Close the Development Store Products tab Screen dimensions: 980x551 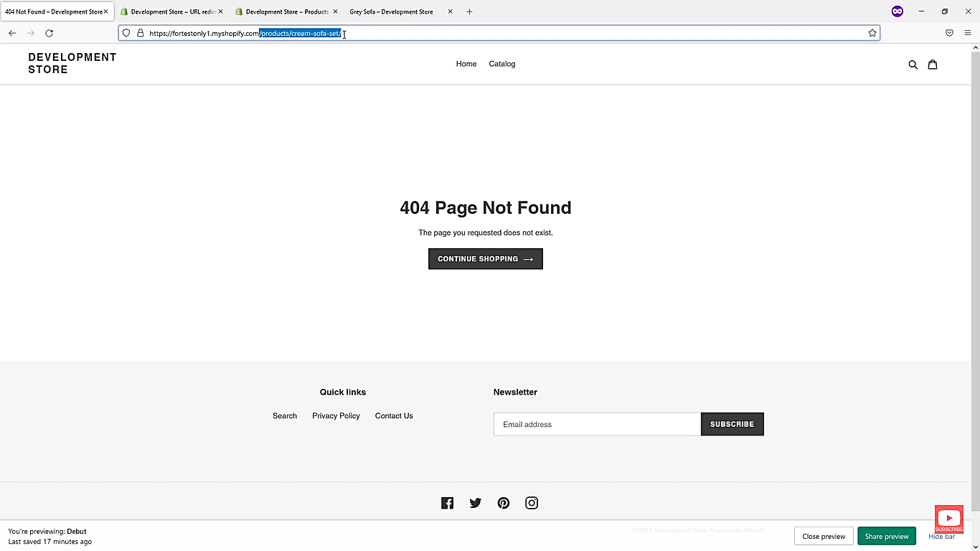click(x=335, y=11)
